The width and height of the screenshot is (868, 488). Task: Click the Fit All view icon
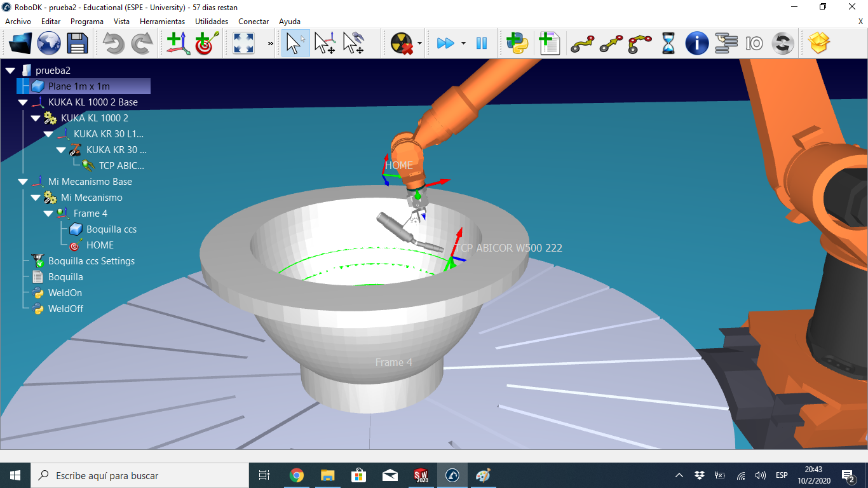point(243,43)
